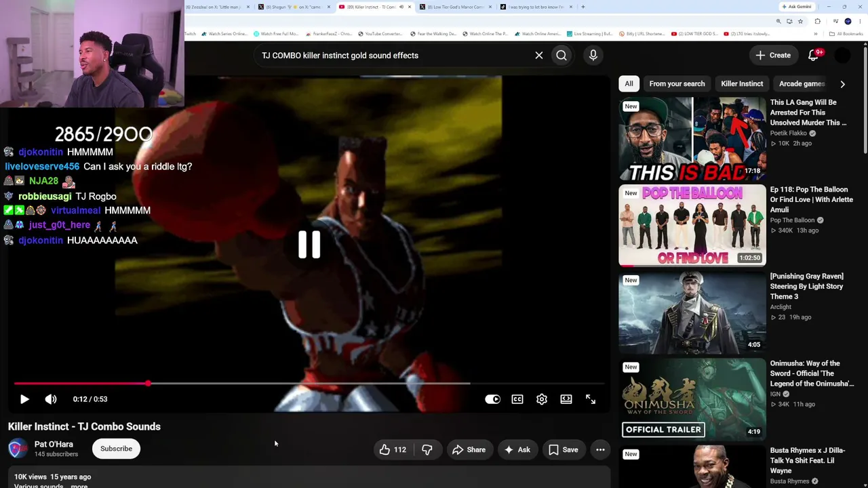Open the Punishing Gray Raven video thumbnail
Image resolution: width=868 pixels, height=488 pixels.
tap(692, 312)
